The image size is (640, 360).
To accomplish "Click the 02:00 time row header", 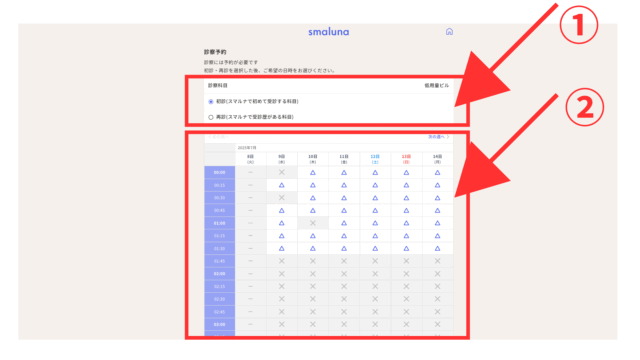I will coord(220,274).
